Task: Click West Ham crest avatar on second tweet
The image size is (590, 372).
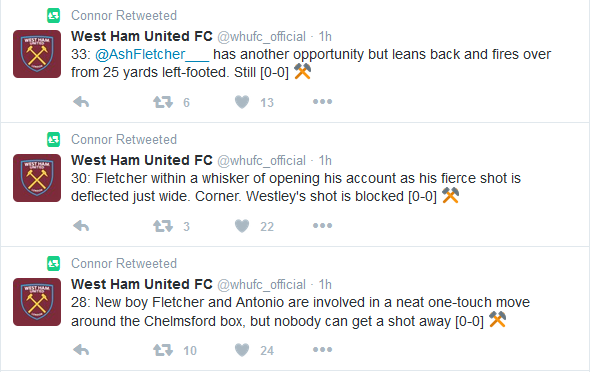Action: point(37,178)
